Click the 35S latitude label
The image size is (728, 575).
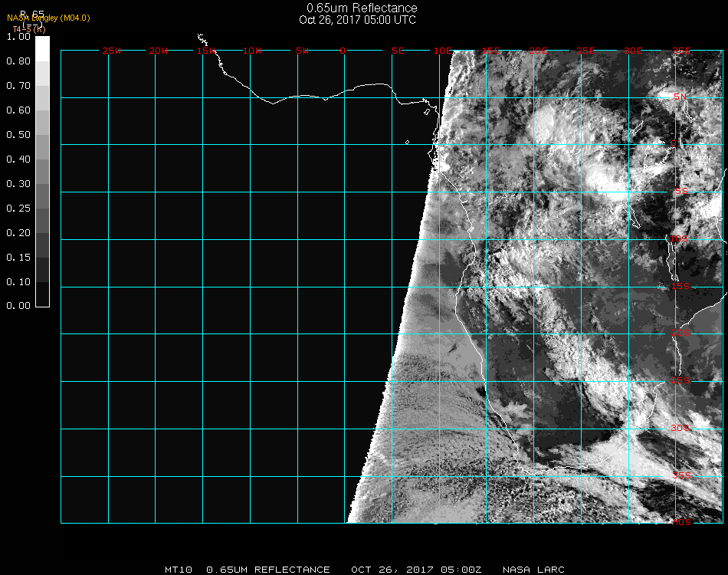tap(681, 475)
